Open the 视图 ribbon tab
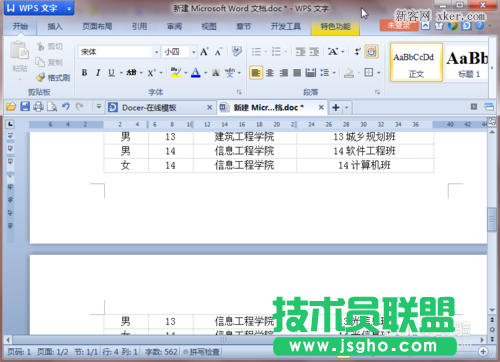500x362 pixels. coord(209,26)
